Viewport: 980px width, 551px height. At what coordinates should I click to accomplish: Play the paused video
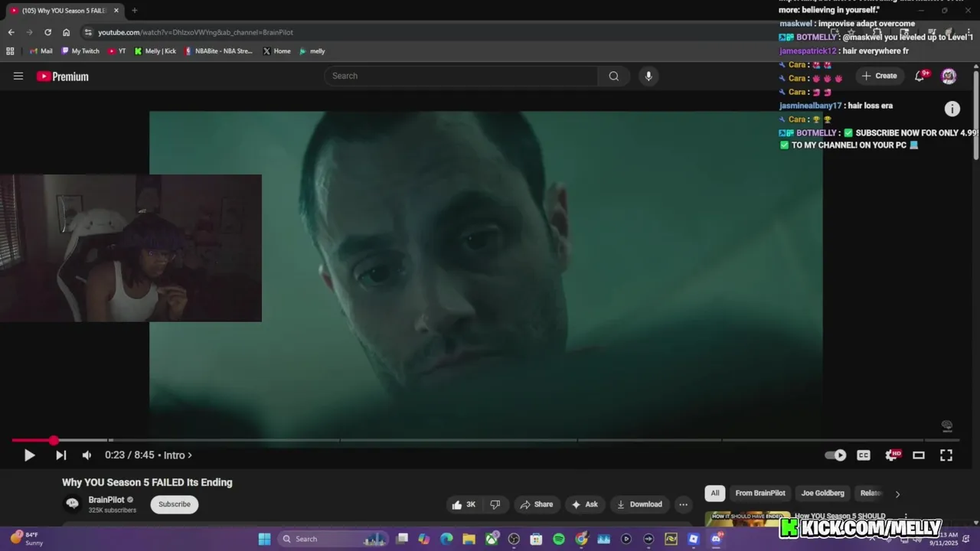click(x=29, y=455)
